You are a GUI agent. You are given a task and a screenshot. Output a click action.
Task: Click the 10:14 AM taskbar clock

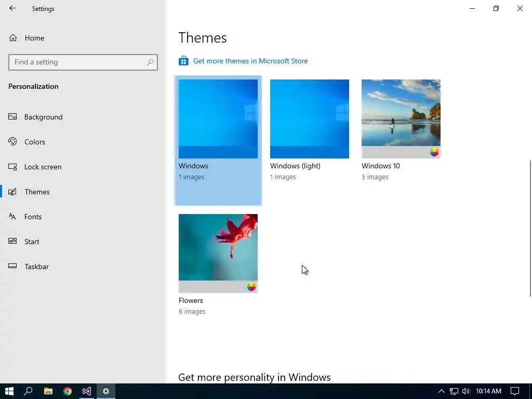tap(488, 391)
